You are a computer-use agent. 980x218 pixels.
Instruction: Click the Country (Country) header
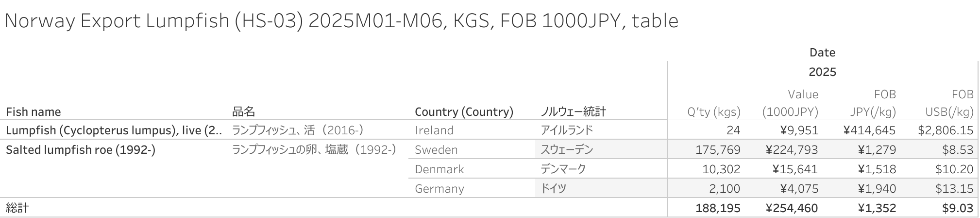[x=464, y=112]
